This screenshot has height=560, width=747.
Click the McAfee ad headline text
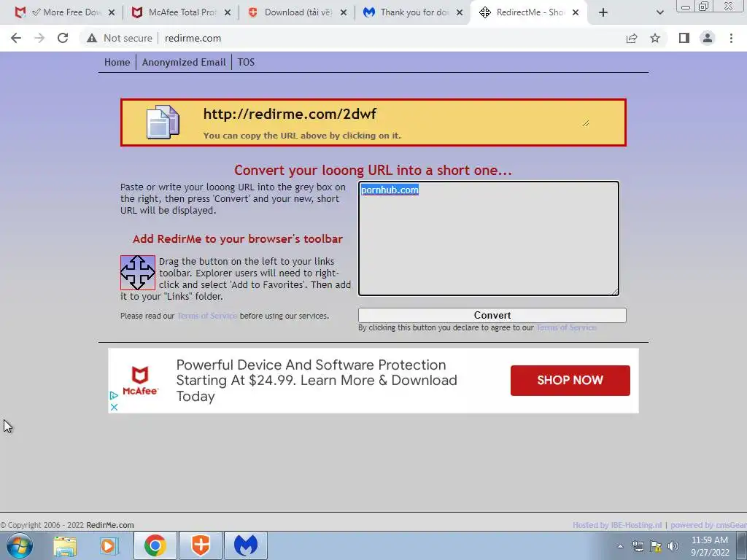317,381
